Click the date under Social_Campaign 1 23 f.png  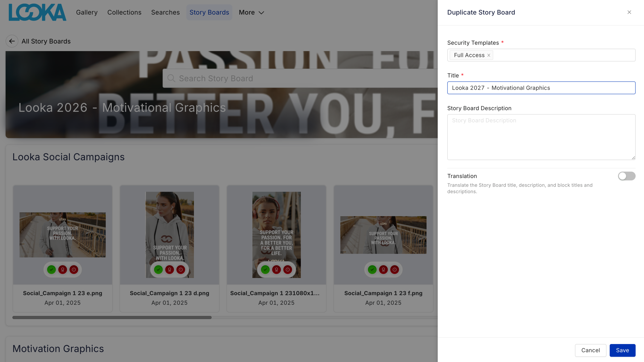pos(383,303)
